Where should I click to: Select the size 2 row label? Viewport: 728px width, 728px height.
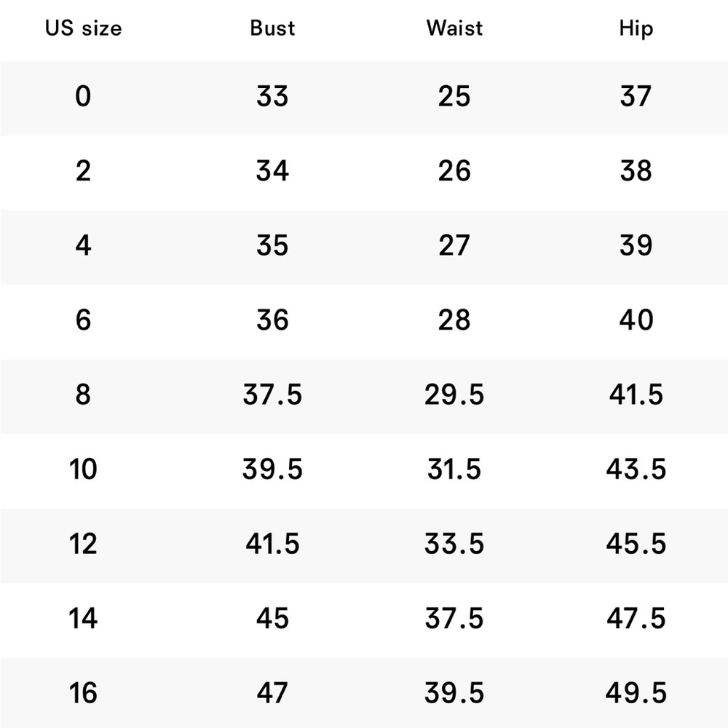click(x=83, y=171)
